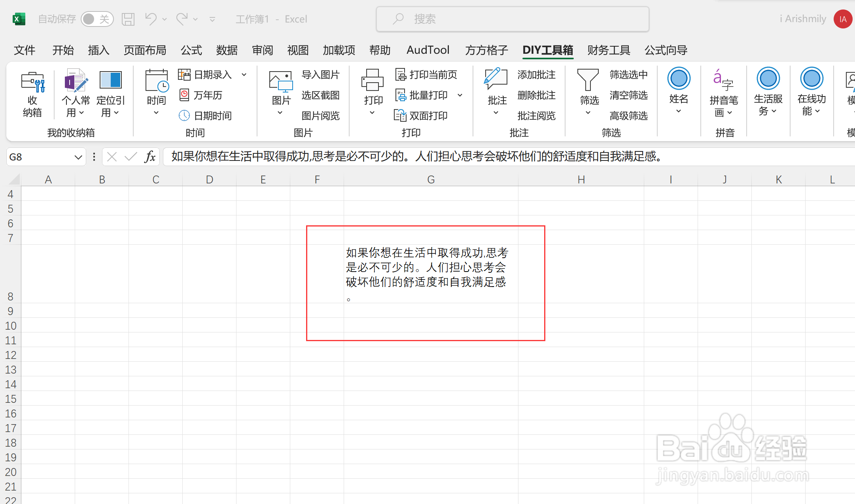Viewport: 855px width, 504px height.
Task: Expand the 批量打印 dropdown arrow
Action: point(460,95)
